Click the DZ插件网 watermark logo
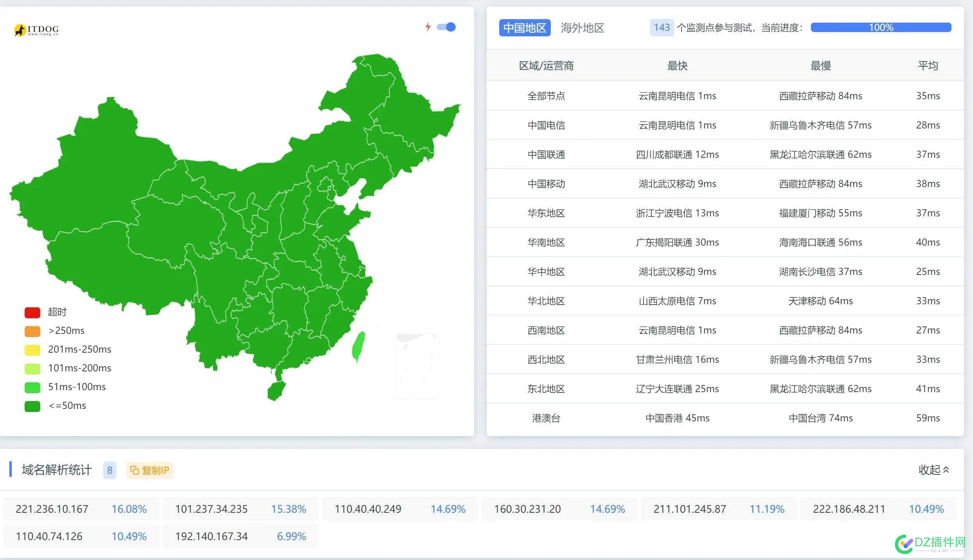The width and height of the screenshot is (973, 560). [x=930, y=544]
